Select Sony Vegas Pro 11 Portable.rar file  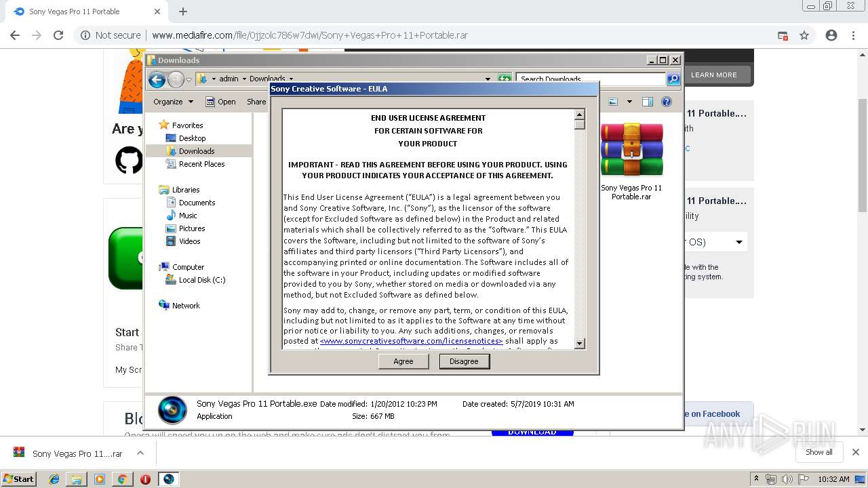pyautogui.click(x=631, y=161)
